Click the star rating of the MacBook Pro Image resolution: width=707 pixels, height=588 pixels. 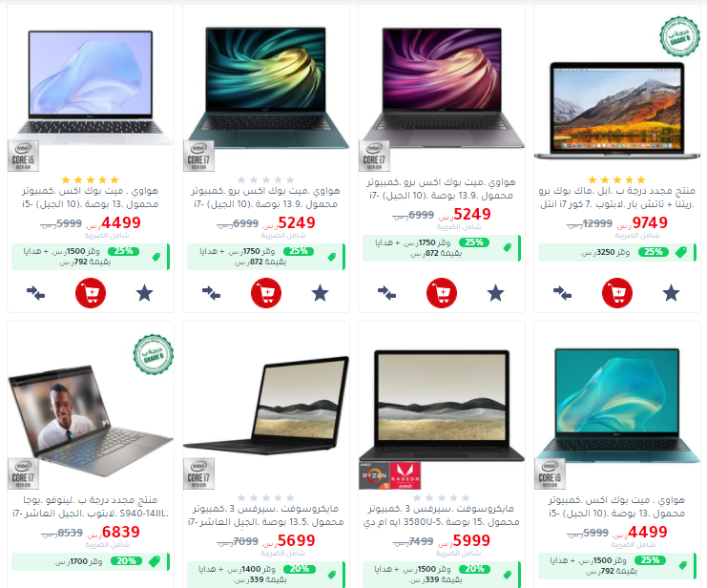coord(616,179)
